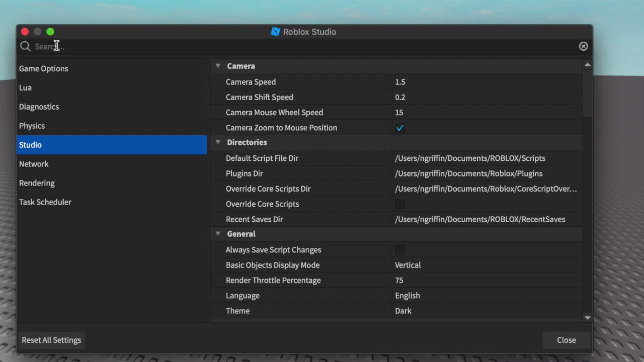Enable Always Save Script Changes
Image resolution: width=644 pixels, height=362 pixels.
(400, 250)
